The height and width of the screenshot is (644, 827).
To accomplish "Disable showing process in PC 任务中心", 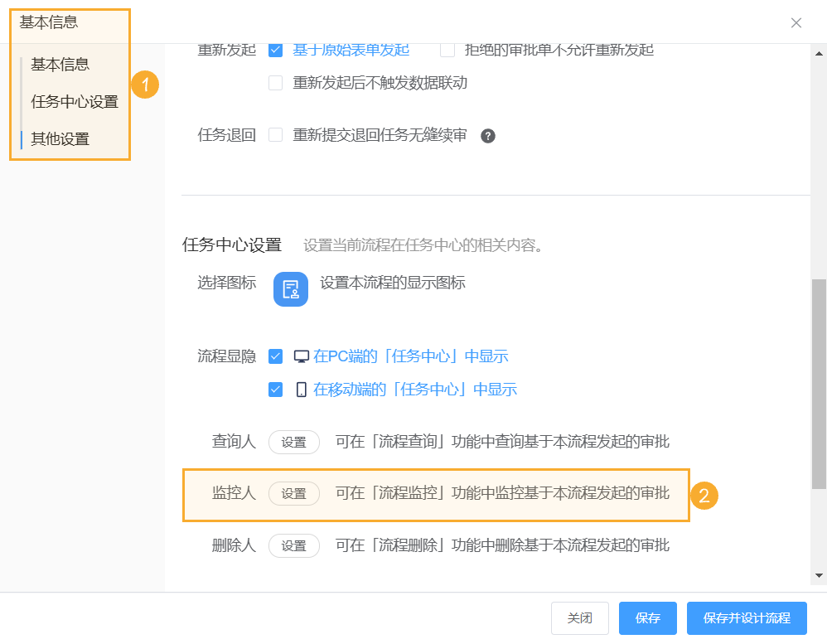I will coord(275,356).
